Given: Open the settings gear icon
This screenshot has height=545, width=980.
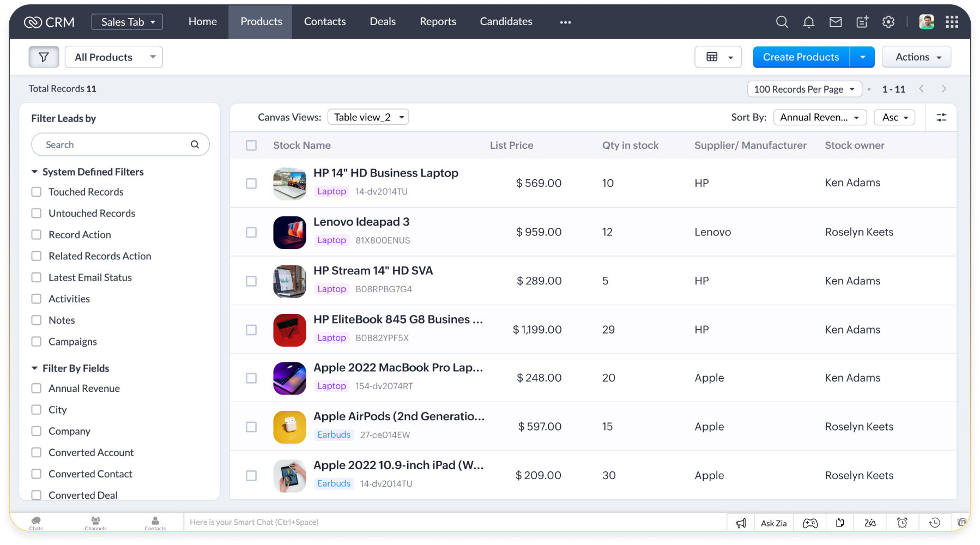Looking at the screenshot, I should click(x=888, y=22).
